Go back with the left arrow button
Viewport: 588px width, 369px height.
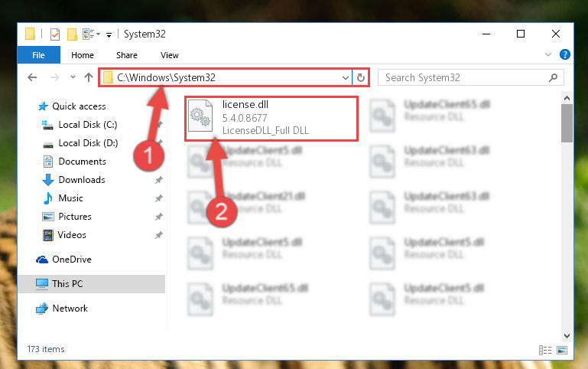click(32, 77)
